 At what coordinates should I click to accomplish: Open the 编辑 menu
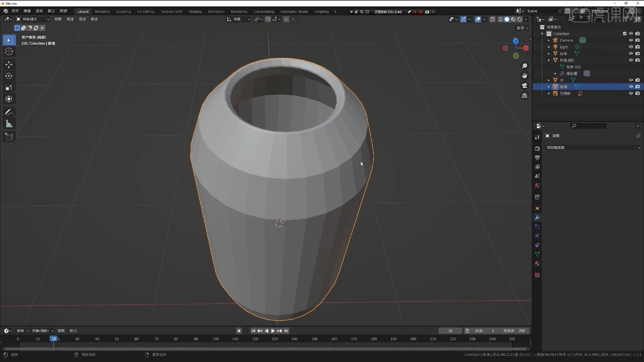point(27,11)
